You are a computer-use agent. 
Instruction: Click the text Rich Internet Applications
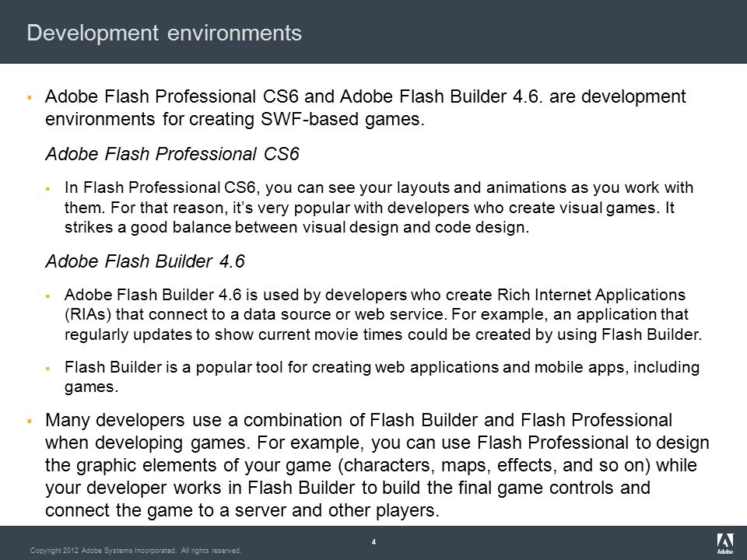(x=591, y=295)
